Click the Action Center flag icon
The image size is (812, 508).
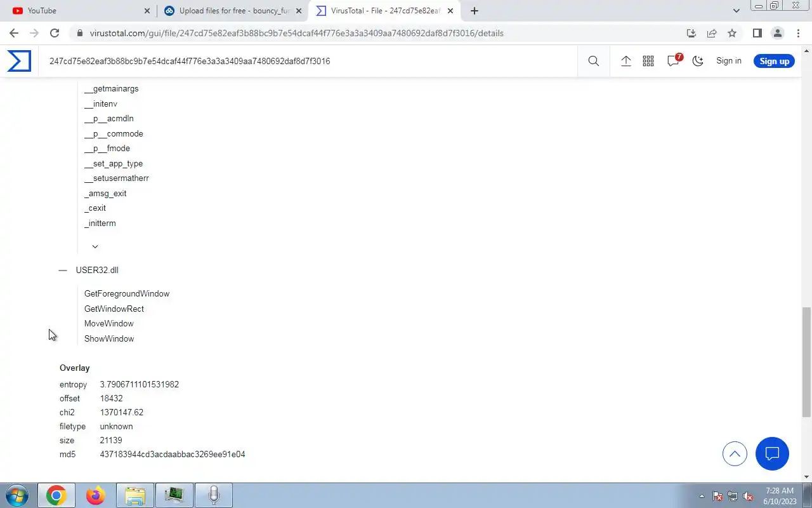coord(717,496)
